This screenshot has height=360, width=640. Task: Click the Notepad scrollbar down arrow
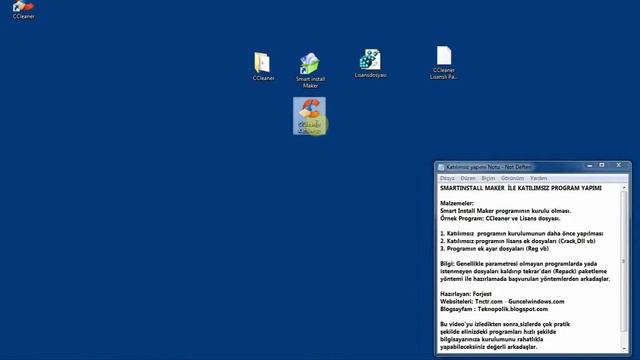pyautogui.click(x=624, y=348)
